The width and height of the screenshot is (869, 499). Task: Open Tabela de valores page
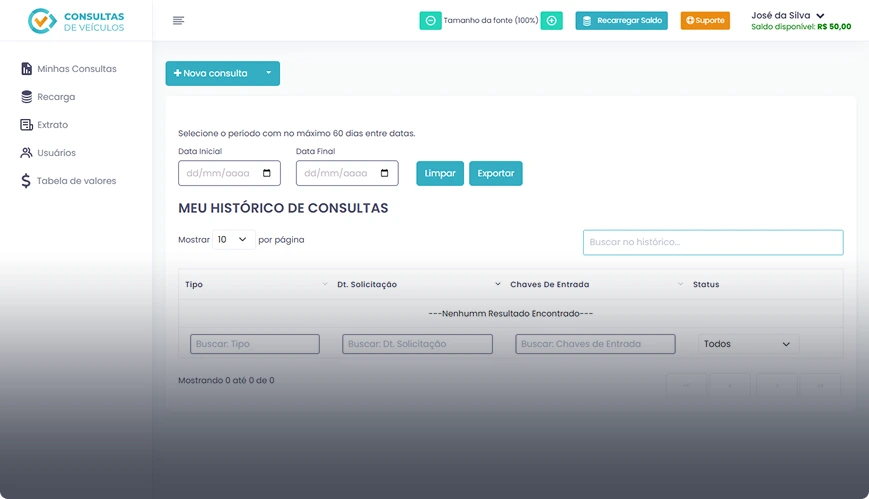(x=76, y=181)
